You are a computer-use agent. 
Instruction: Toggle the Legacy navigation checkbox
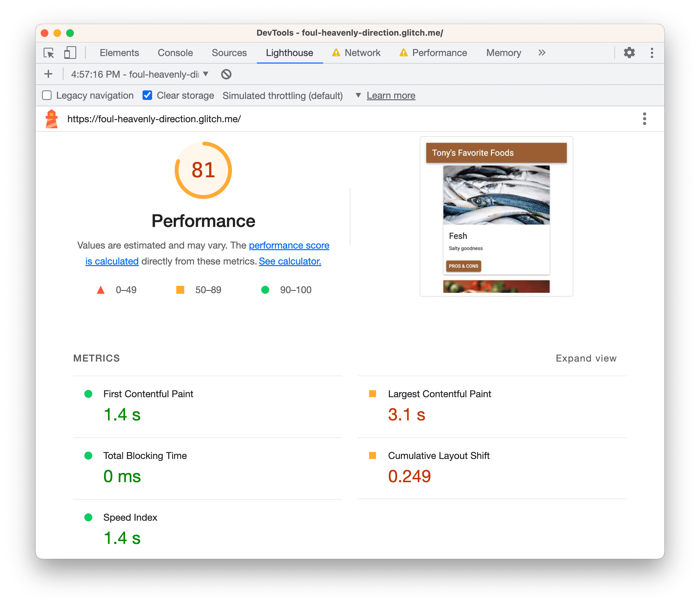pyautogui.click(x=47, y=95)
